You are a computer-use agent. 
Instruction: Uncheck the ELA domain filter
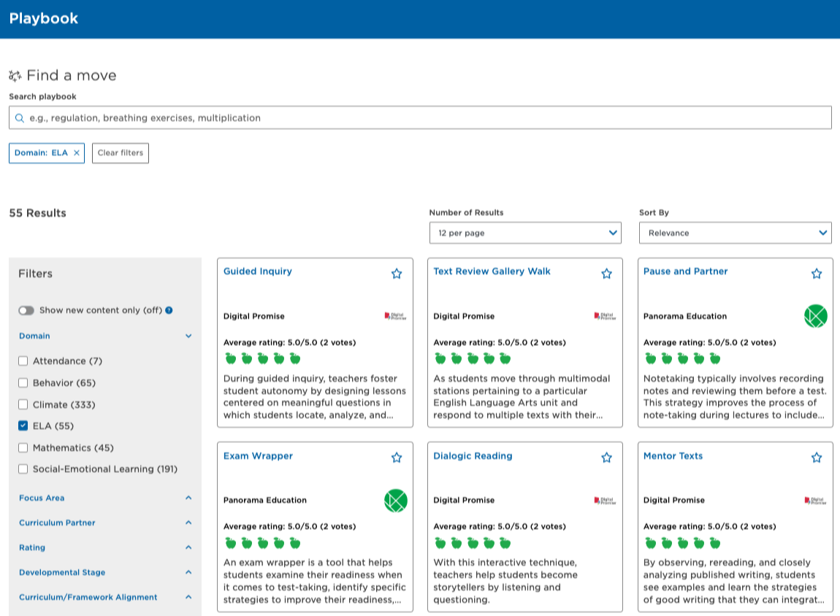click(23, 426)
